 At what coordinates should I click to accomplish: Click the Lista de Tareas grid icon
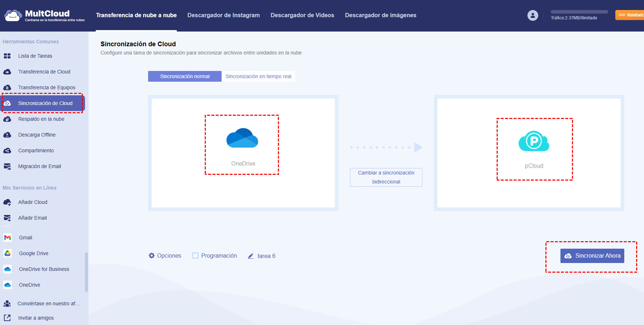[x=7, y=56]
